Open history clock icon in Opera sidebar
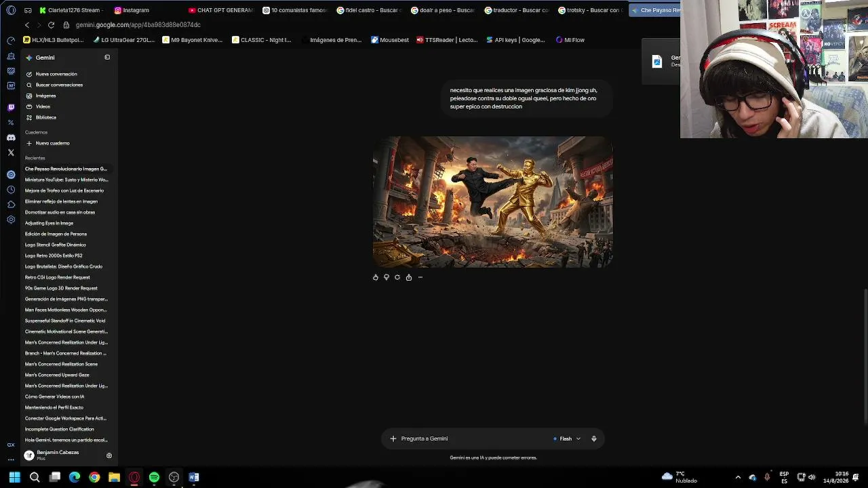 (x=11, y=190)
